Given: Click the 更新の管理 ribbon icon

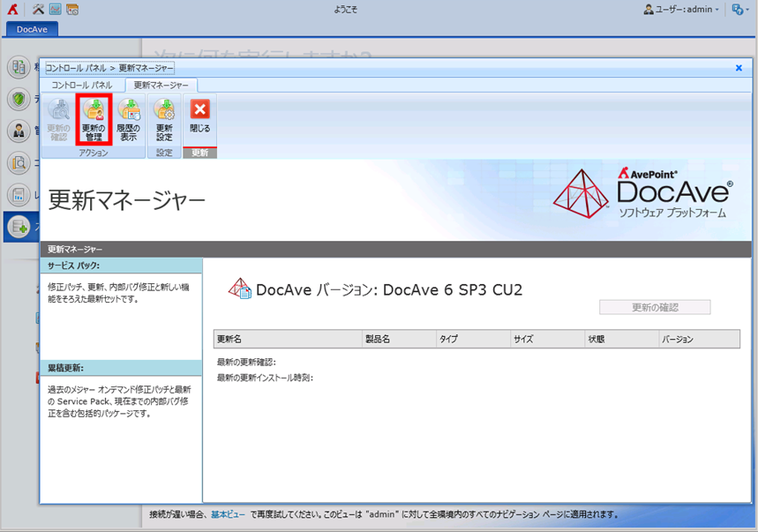Looking at the screenshot, I should coord(94,120).
